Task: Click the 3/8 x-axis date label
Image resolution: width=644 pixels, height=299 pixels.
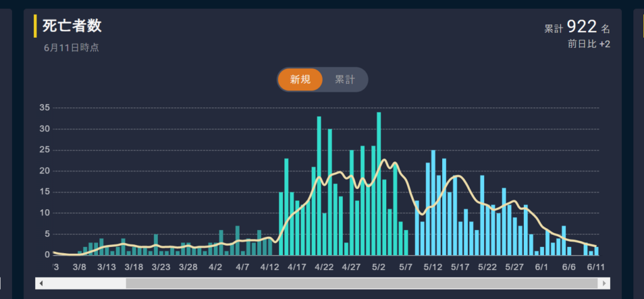Action: coord(79,267)
